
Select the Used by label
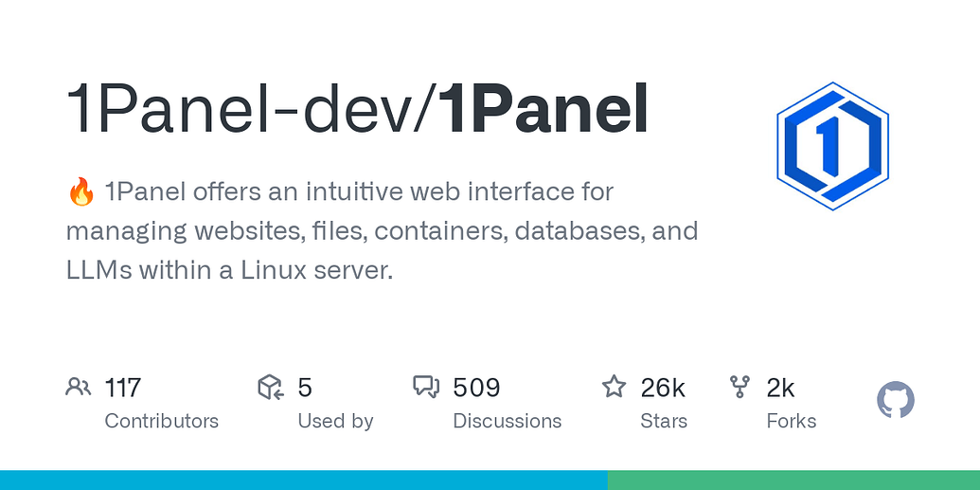click(x=335, y=421)
